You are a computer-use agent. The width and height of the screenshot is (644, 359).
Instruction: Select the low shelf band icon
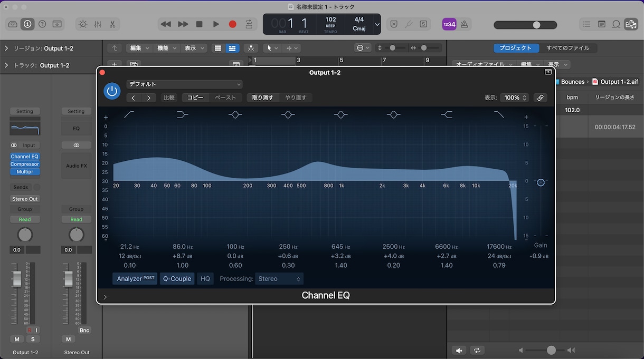(x=182, y=114)
